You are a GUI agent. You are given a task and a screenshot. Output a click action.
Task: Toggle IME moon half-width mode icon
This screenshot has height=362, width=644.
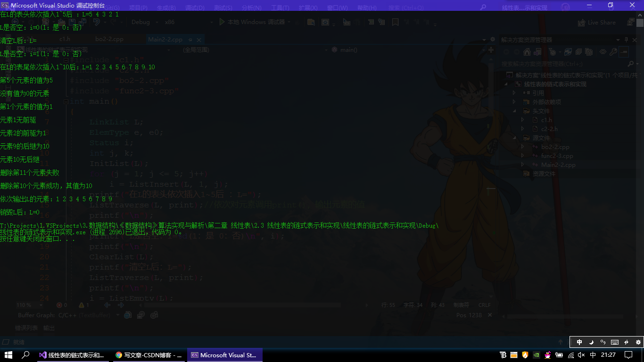[591, 342]
